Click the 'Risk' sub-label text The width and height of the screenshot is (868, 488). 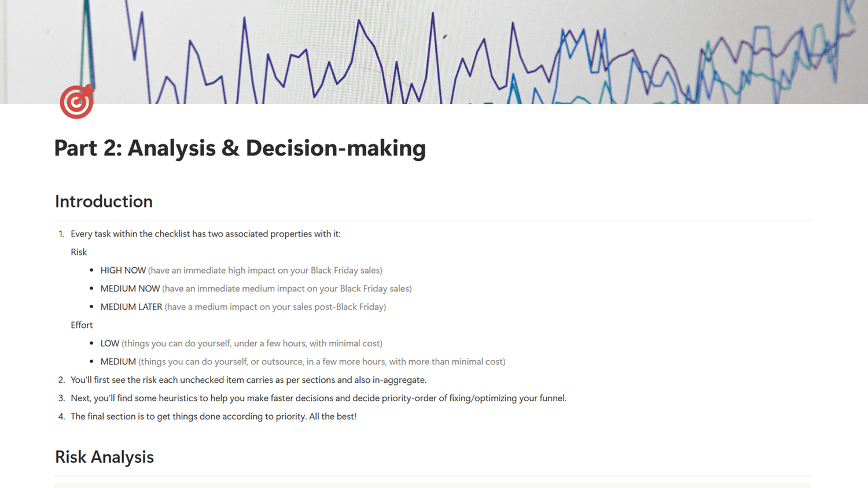pos(79,252)
